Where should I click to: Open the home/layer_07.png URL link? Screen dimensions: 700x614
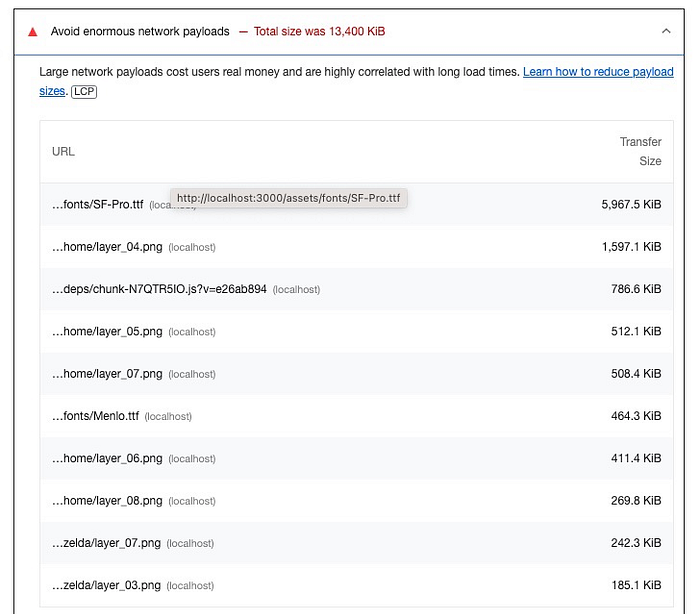pos(107,374)
